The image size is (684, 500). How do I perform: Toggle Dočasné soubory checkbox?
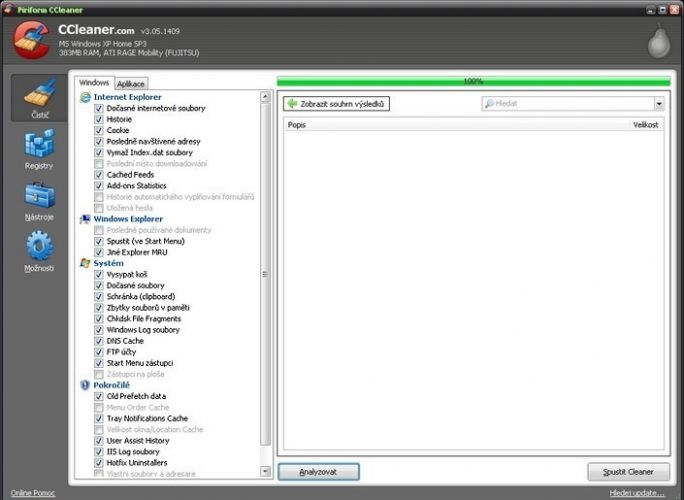click(99, 286)
